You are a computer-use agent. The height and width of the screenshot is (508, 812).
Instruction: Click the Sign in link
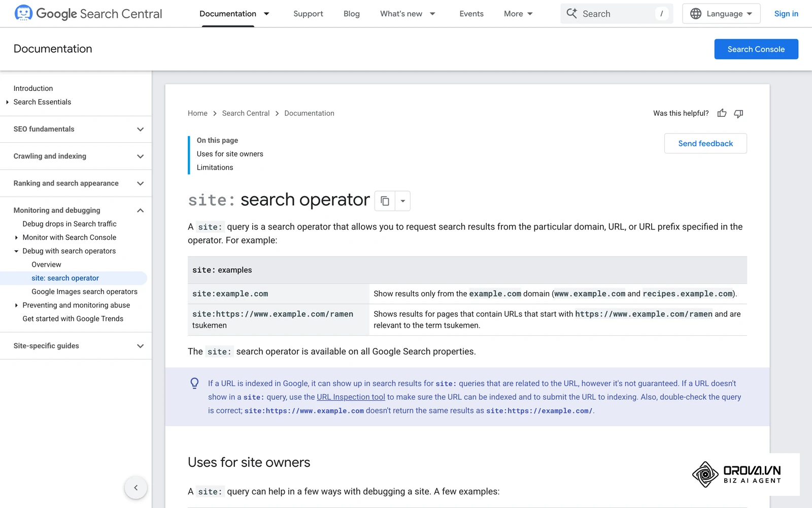click(x=786, y=14)
